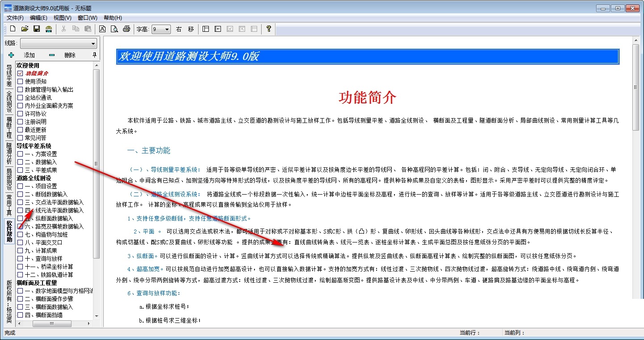Image resolution: width=644 pixels, height=340 pixels.
Task: Select the 二、横断面操作步骤 tree item
Action: tap(49, 299)
